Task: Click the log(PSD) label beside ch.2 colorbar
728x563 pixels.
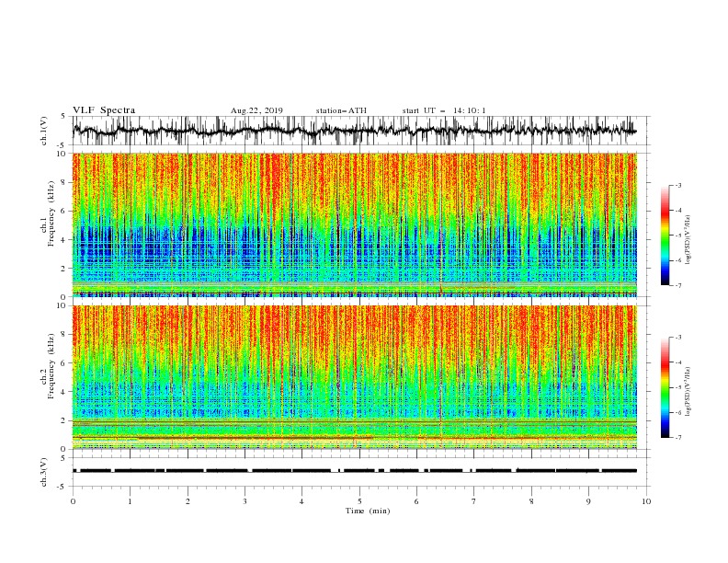Action: click(x=688, y=392)
